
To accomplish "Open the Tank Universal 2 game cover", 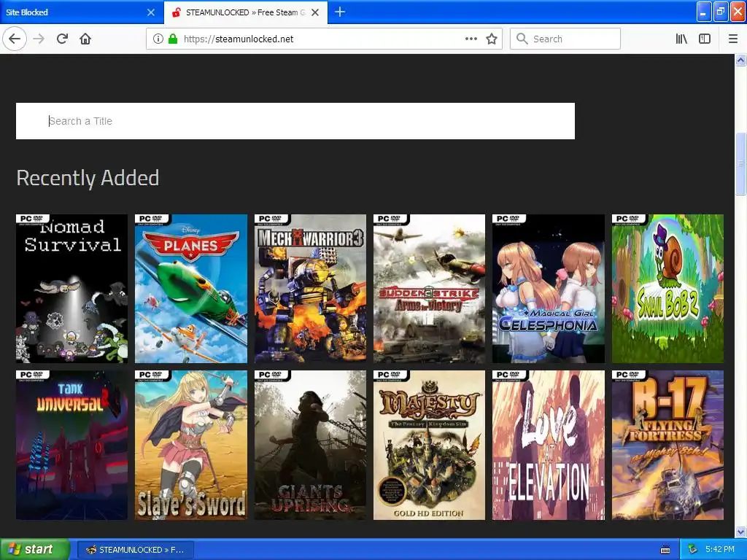I will click(x=72, y=445).
